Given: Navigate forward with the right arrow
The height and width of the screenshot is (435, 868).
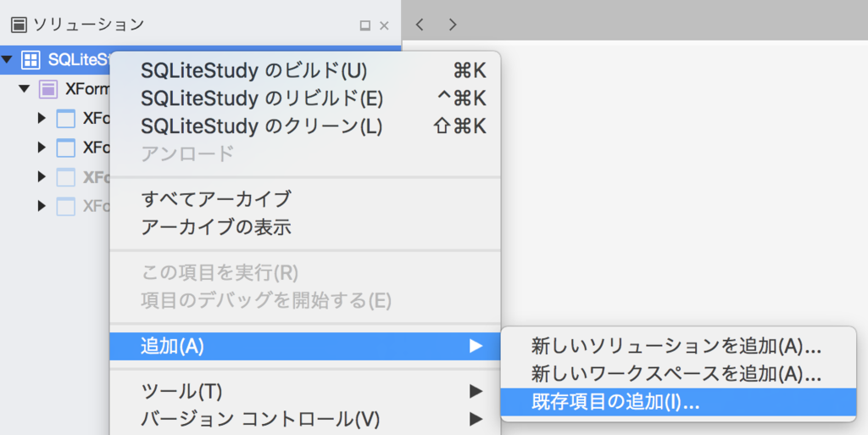Looking at the screenshot, I should (x=453, y=25).
